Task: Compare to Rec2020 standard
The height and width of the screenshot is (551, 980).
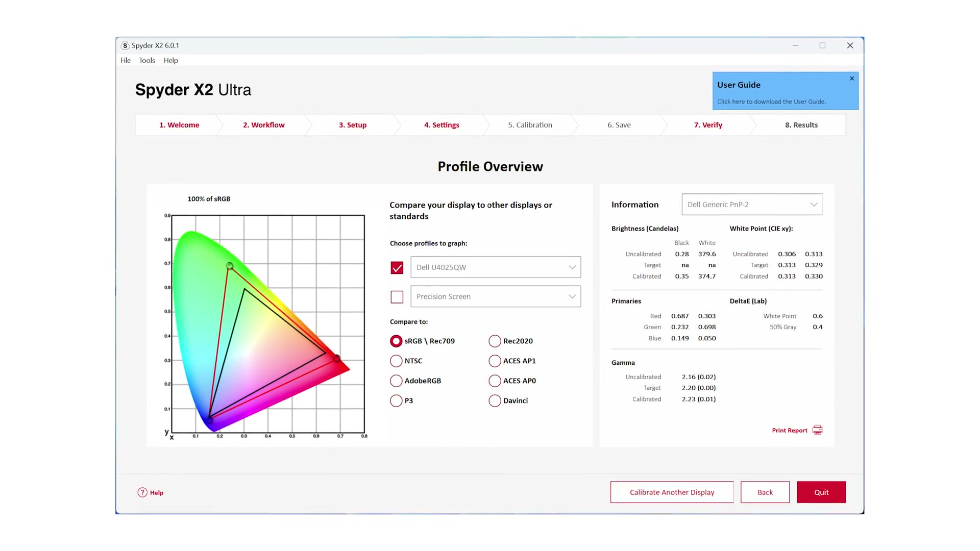Action: [495, 341]
